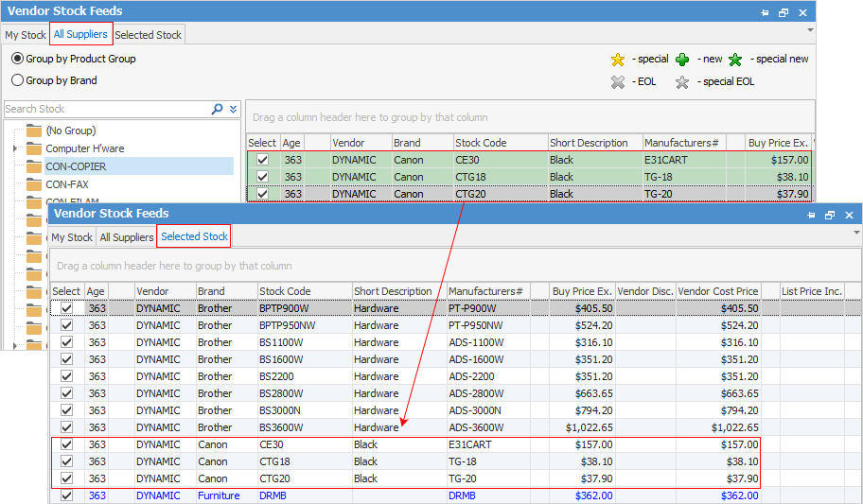Open the back window's tab overflow dropdown
This screenshot has width=863, height=504.
pyautogui.click(x=810, y=30)
